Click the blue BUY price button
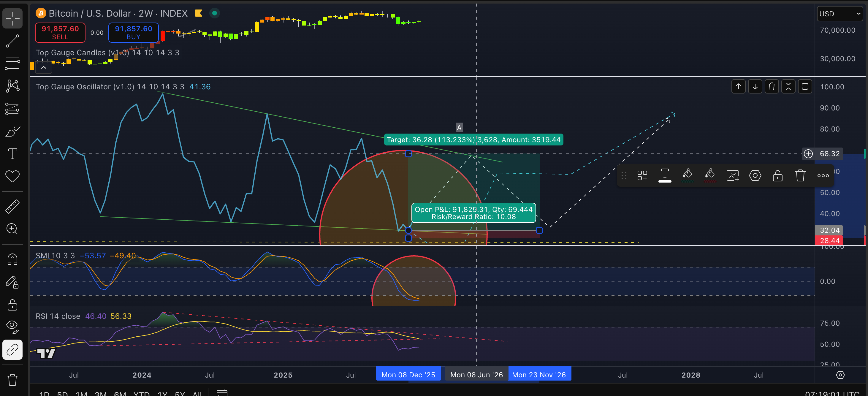The image size is (868, 396). tap(133, 33)
